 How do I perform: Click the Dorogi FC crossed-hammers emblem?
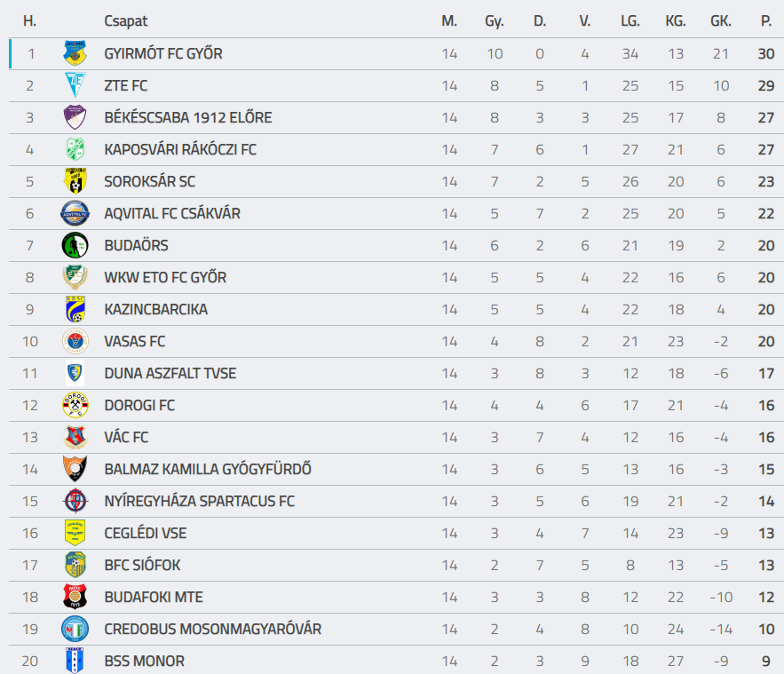(x=75, y=405)
